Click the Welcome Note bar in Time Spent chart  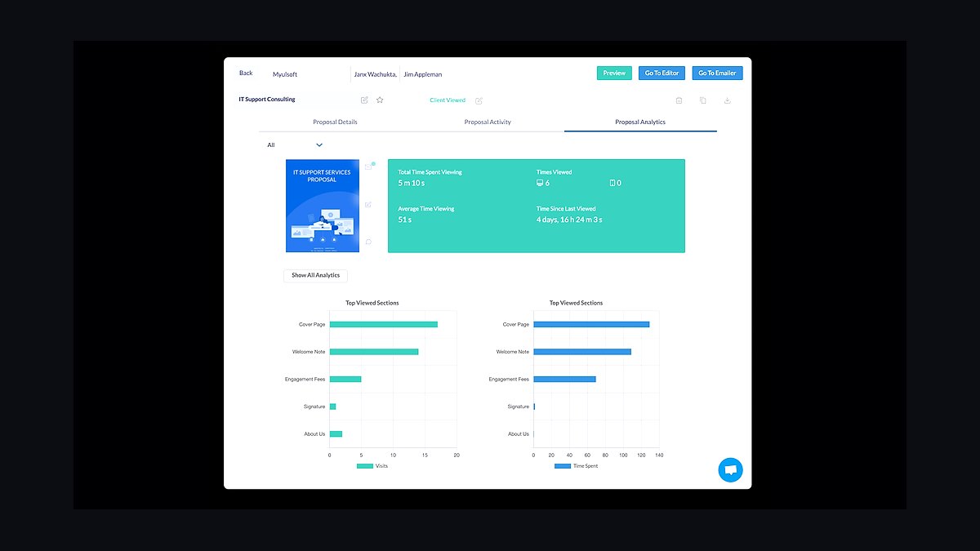[582, 352]
